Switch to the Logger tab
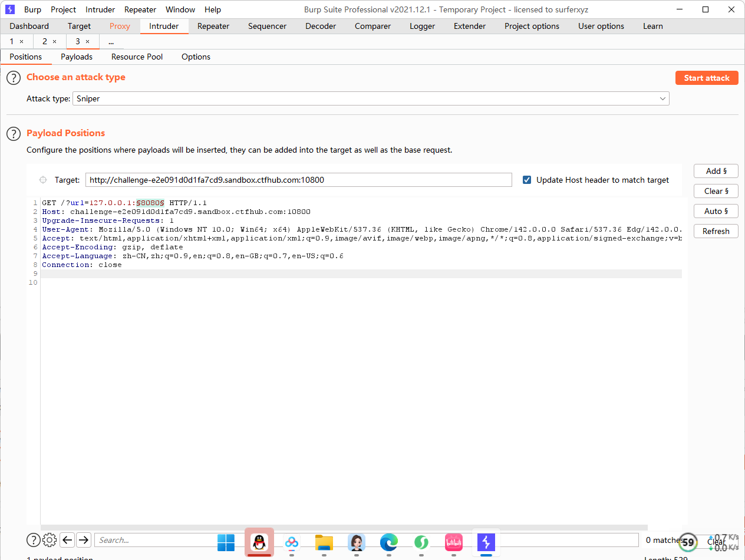 point(422,26)
